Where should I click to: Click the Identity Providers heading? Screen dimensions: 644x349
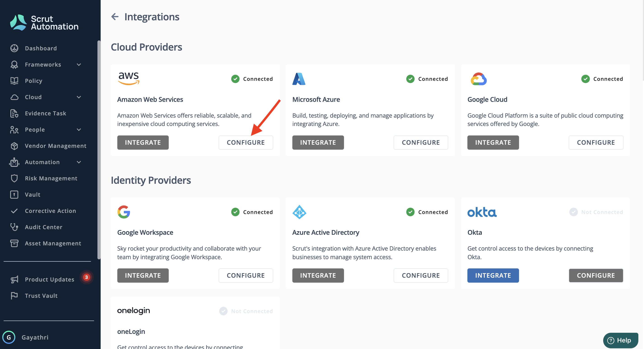pos(151,180)
